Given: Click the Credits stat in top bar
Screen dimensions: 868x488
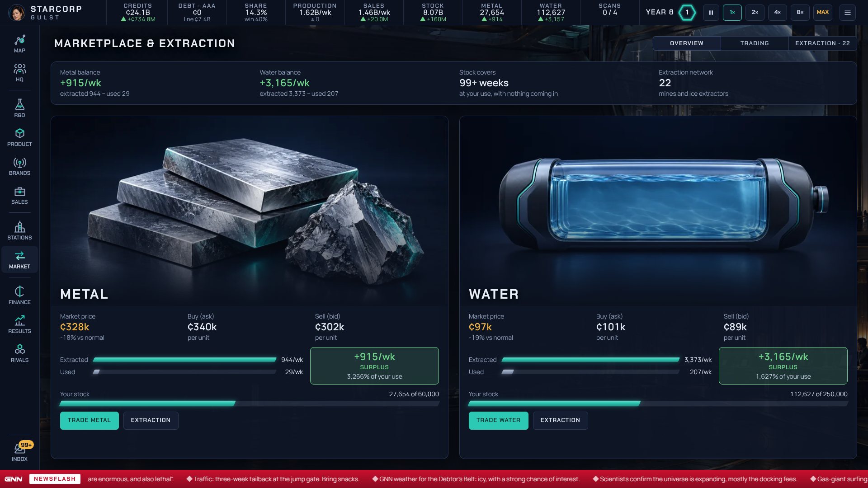Looking at the screenshot, I should (138, 13).
